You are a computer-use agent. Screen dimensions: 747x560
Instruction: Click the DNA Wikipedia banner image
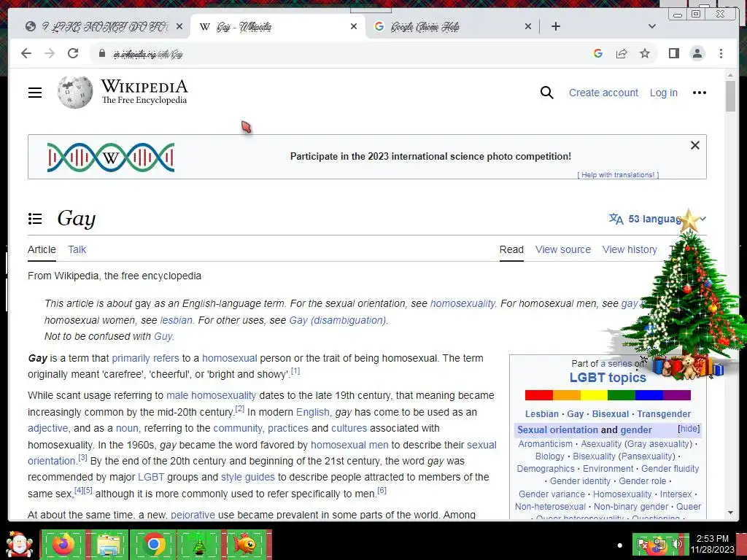click(x=111, y=157)
